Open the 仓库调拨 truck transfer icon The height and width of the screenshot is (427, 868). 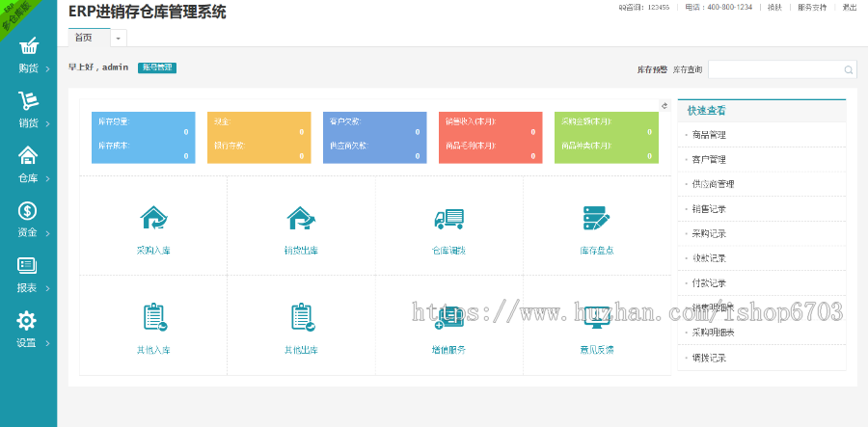(448, 219)
